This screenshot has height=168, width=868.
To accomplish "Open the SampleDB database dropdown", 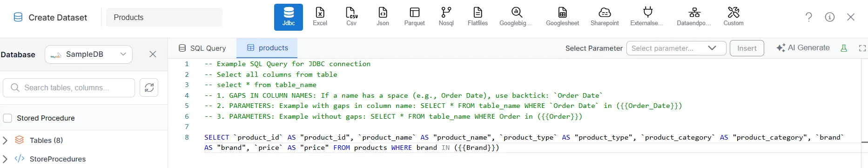I will [x=88, y=54].
